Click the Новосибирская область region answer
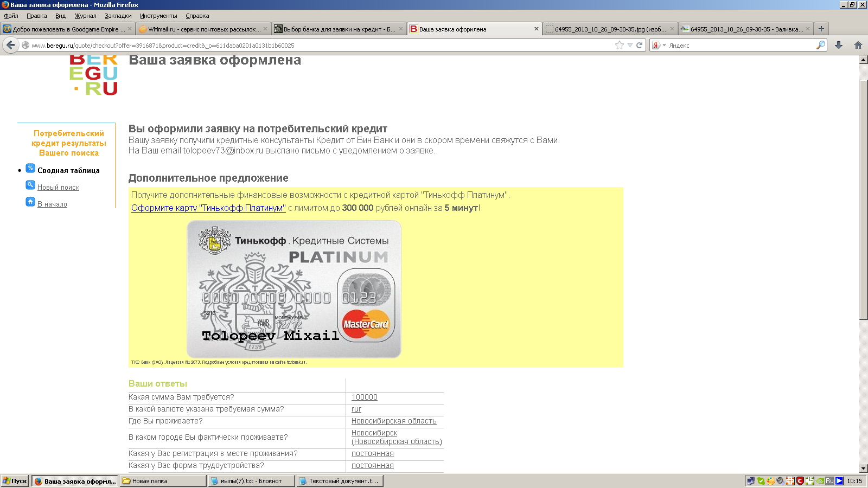The height and width of the screenshot is (488, 868). coord(394,421)
